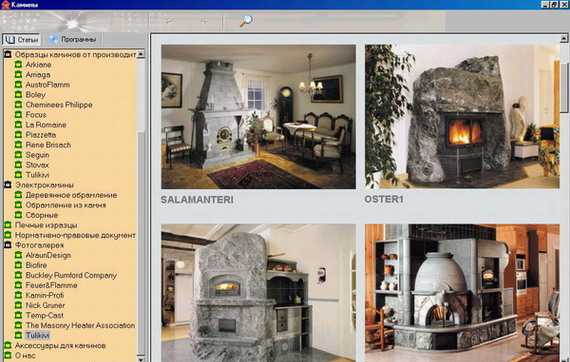
Task: Click the forward arrow in toolbar
Action: [205, 21]
